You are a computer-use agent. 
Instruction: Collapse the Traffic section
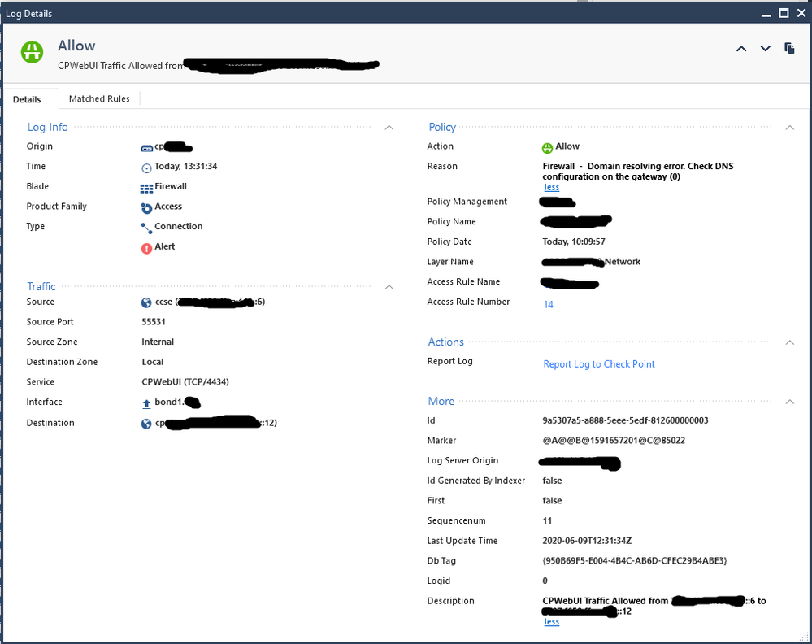coord(389,287)
